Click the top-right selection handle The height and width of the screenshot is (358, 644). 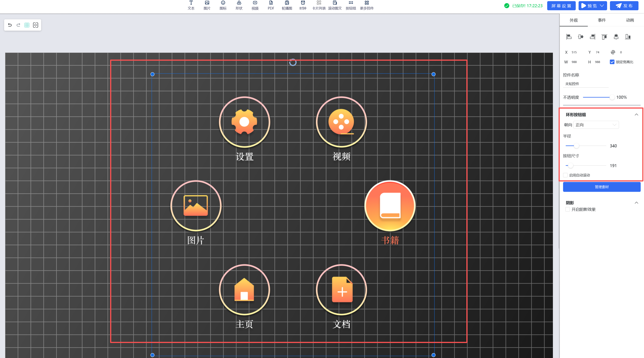click(433, 74)
